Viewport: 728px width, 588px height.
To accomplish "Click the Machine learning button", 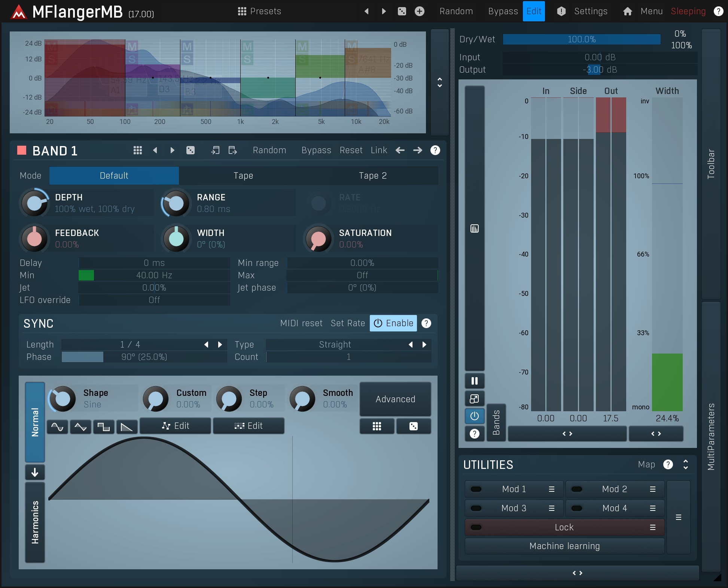I will pyautogui.click(x=564, y=546).
